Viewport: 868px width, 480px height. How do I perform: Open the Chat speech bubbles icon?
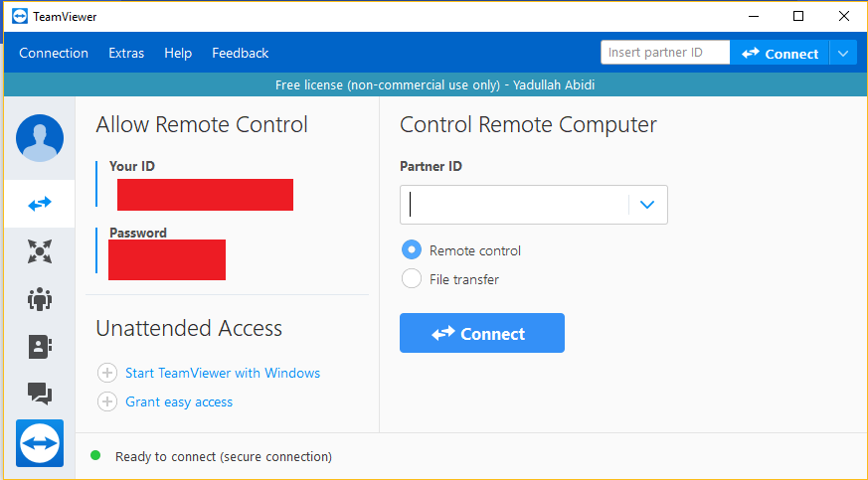coord(40,394)
